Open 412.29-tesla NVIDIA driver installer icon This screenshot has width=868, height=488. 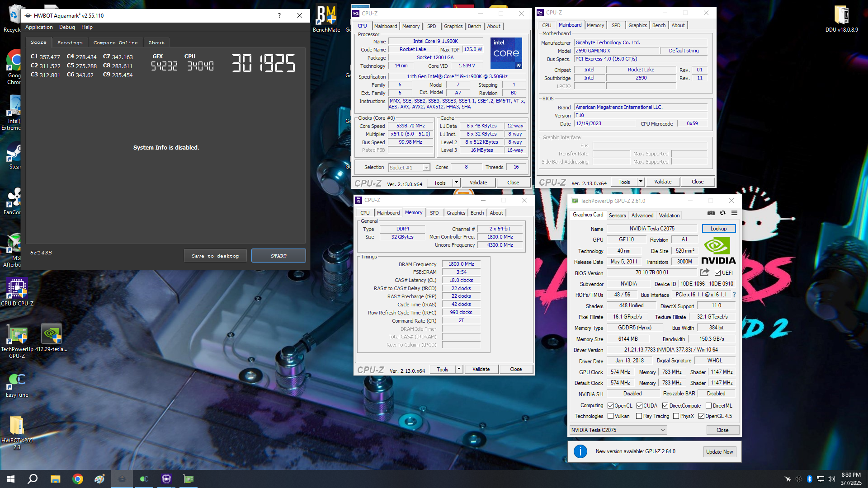(51, 338)
